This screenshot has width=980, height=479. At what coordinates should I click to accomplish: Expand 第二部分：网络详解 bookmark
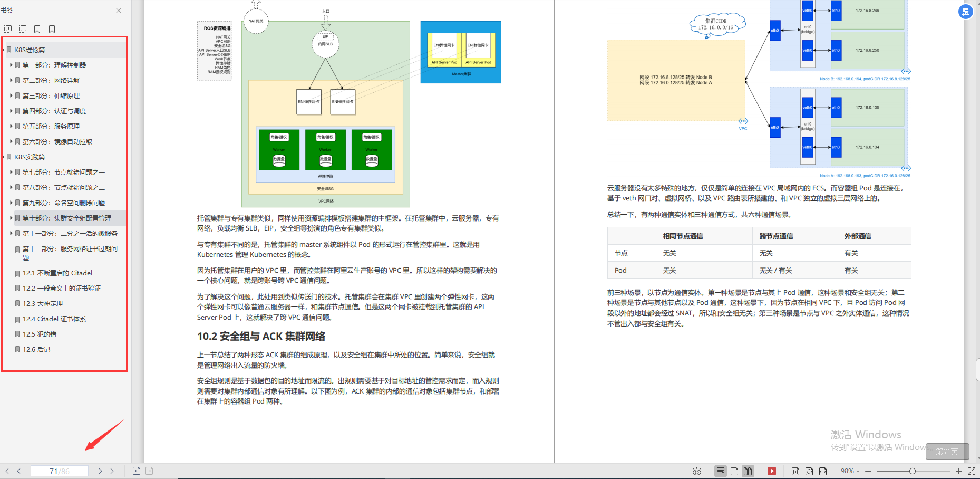pos(11,81)
